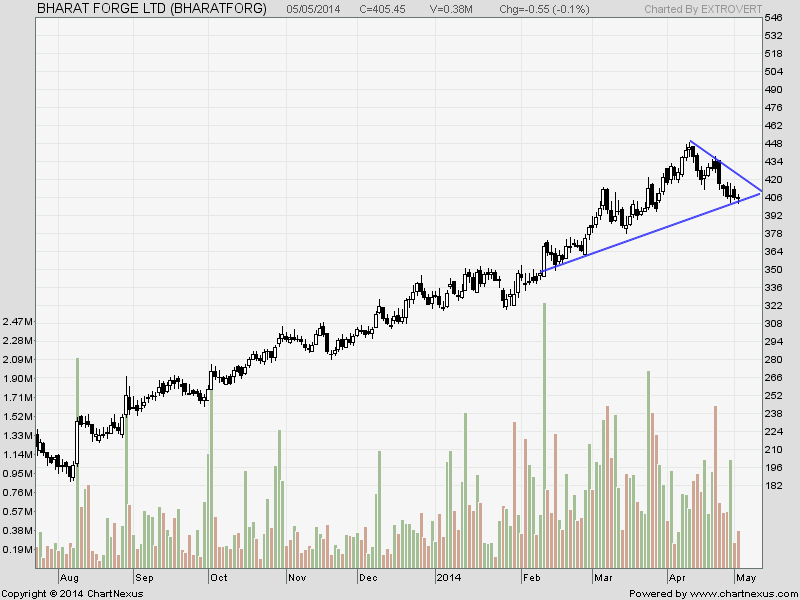Click the V=0.38M volume readout

tap(451, 9)
